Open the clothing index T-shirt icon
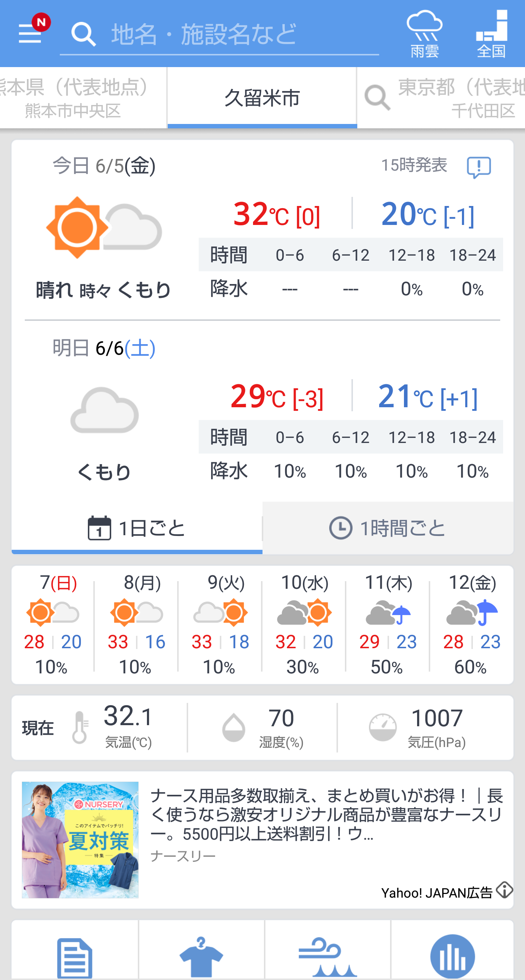 click(201, 957)
